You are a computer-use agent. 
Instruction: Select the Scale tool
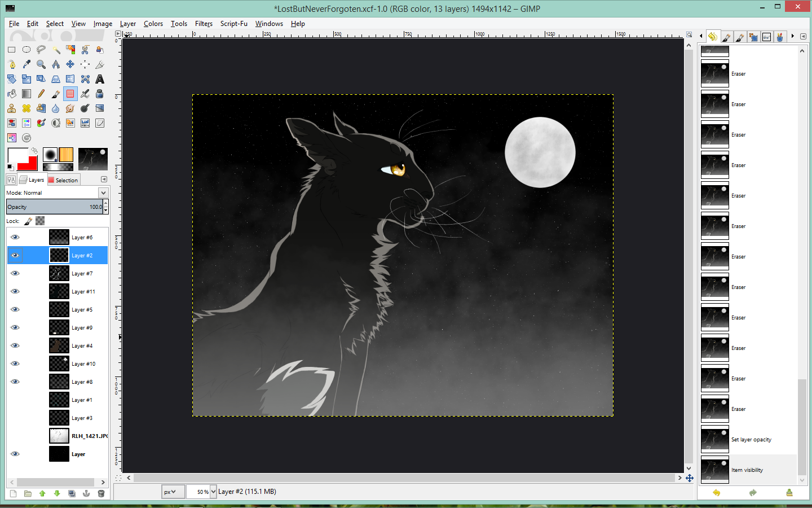click(x=27, y=79)
